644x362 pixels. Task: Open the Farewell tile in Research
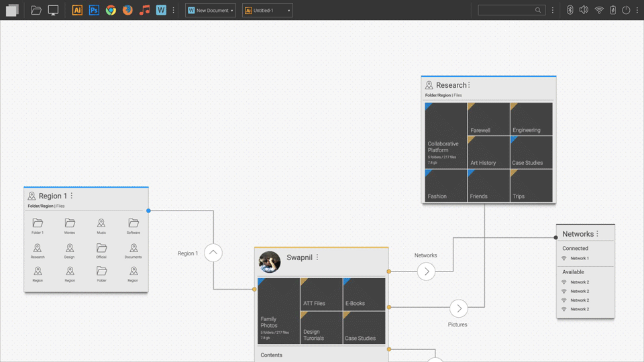coord(488,119)
